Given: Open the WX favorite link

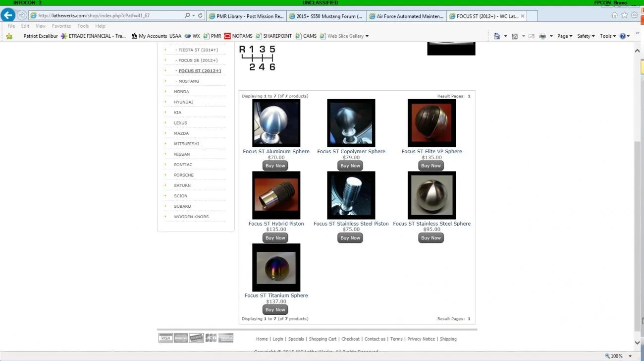Looking at the screenshot, I should (192, 36).
